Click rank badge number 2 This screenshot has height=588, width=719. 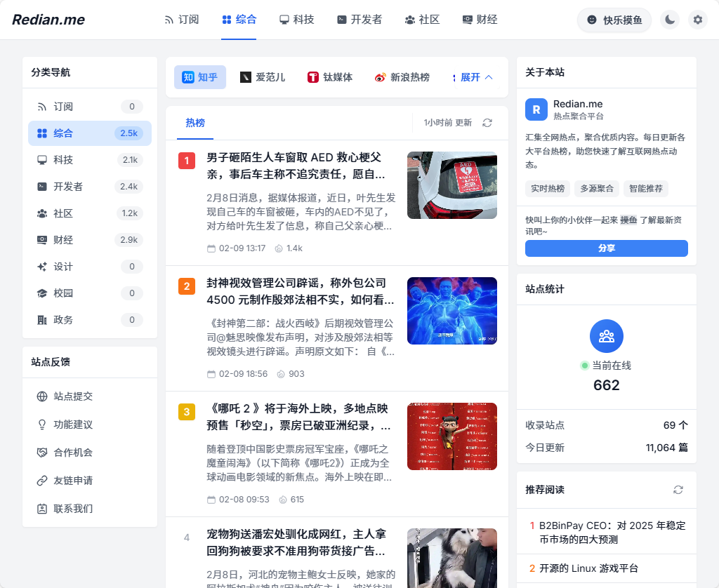[x=187, y=286]
